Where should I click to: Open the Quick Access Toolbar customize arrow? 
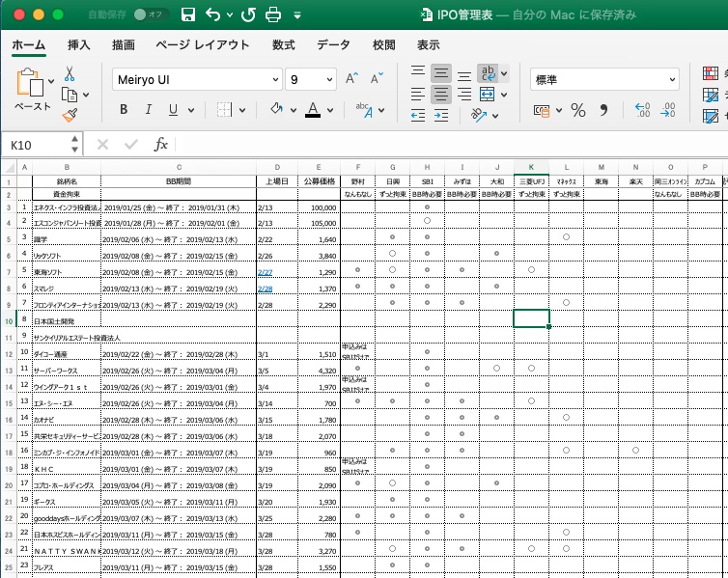297,15
